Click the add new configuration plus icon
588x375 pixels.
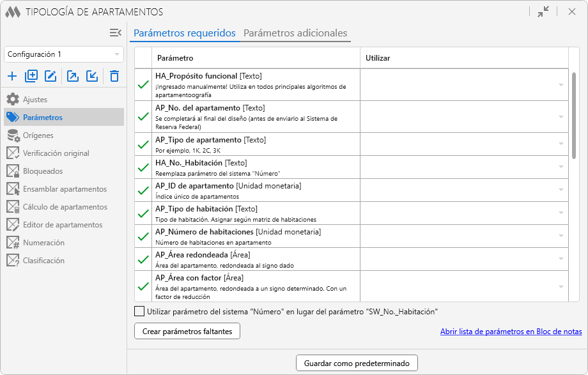tap(12, 77)
